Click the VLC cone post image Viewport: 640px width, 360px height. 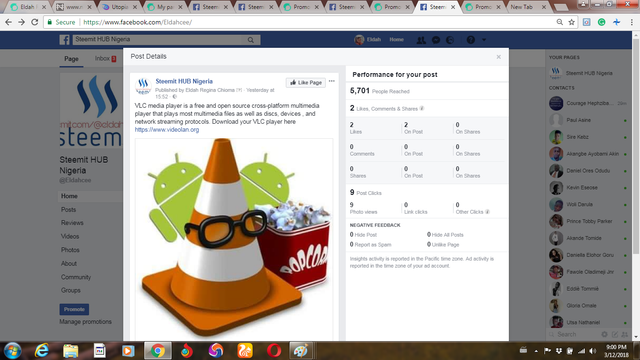click(x=234, y=239)
